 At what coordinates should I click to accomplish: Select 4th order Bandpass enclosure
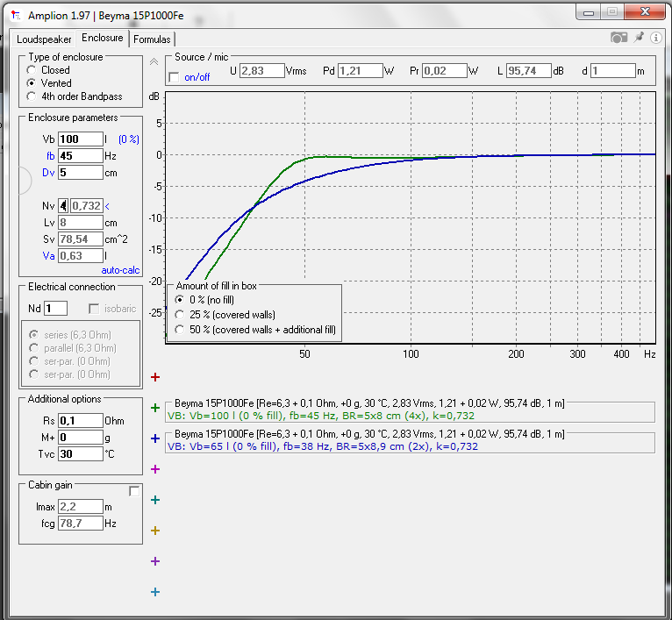[31, 96]
